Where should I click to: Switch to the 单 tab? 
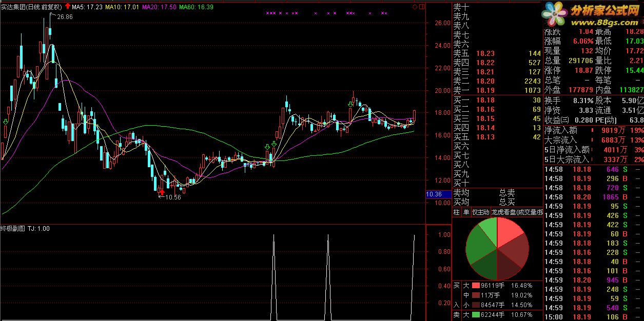(466, 212)
